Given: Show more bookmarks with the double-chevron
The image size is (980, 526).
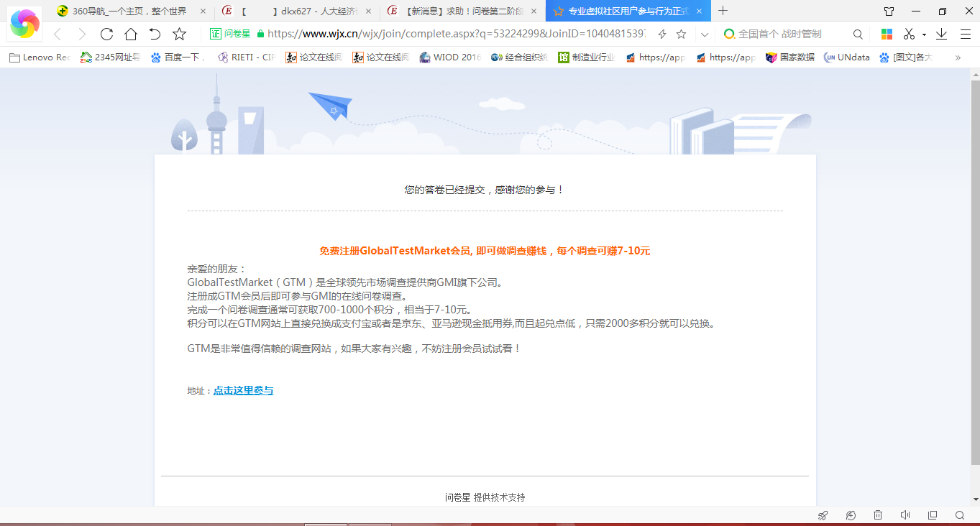Looking at the screenshot, I should click(958, 57).
